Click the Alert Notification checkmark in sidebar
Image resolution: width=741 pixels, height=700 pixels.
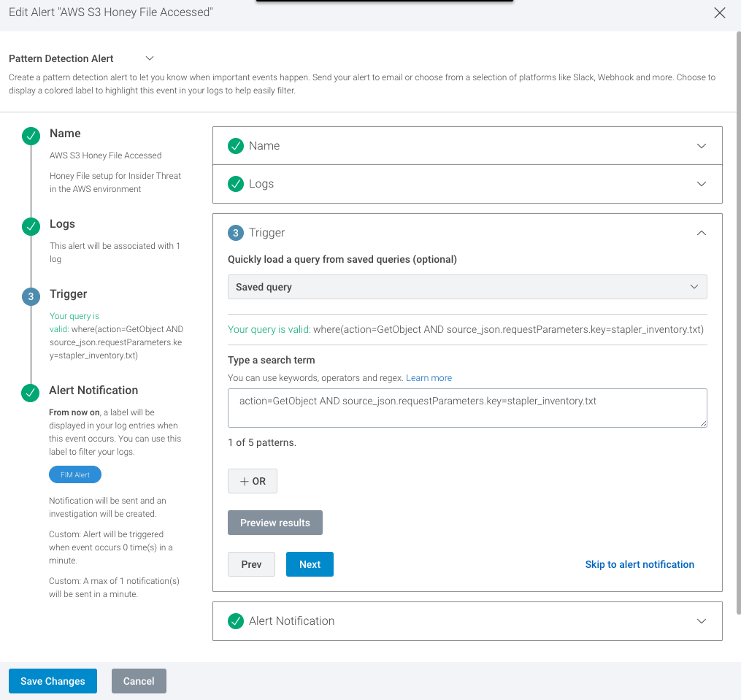[31, 393]
